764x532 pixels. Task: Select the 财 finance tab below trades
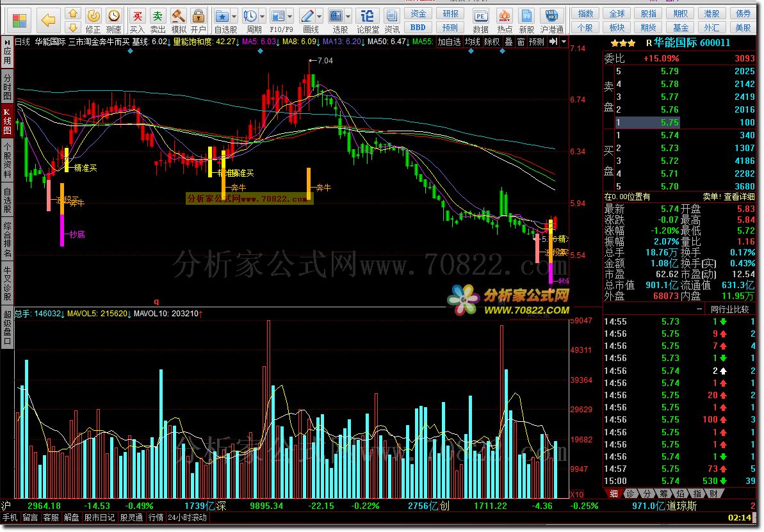click(x=713, y=494)
